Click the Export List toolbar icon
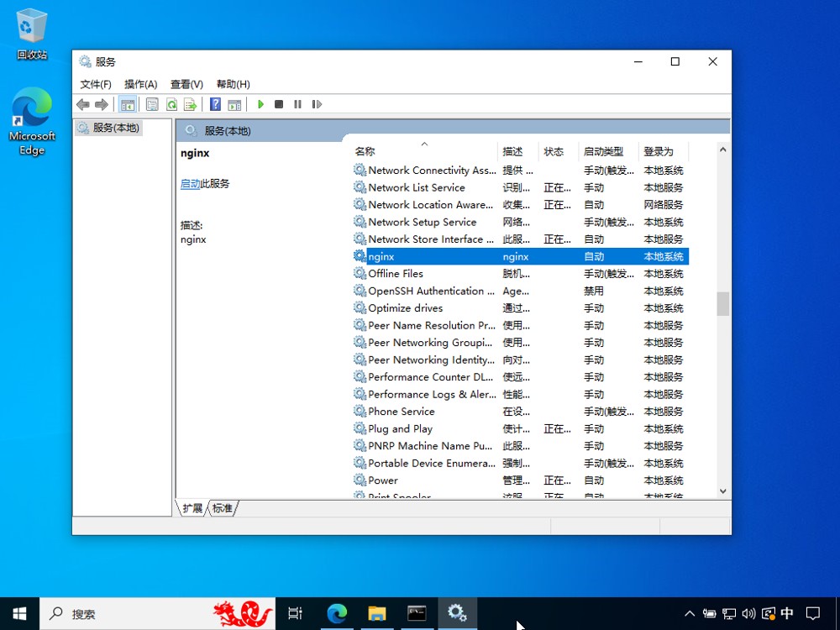 [190, 104]
